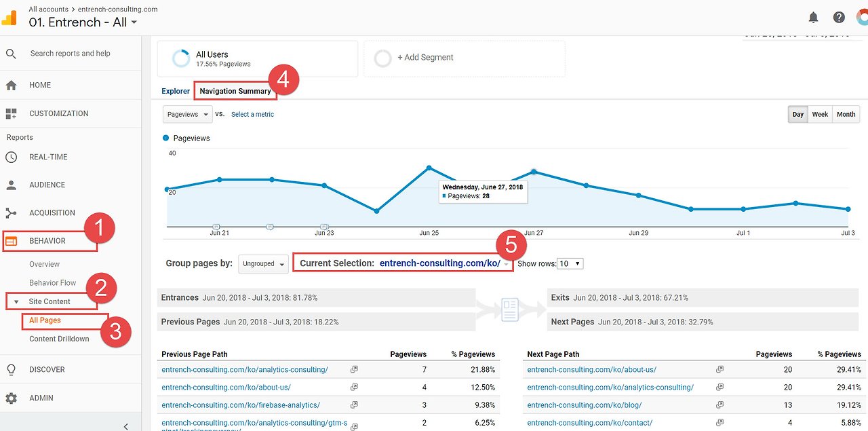Image resolution: width=868 pixels, height=431 pixels.
Task: Click the Jun 27 data point on chart
Action: (x=534, y=172)
